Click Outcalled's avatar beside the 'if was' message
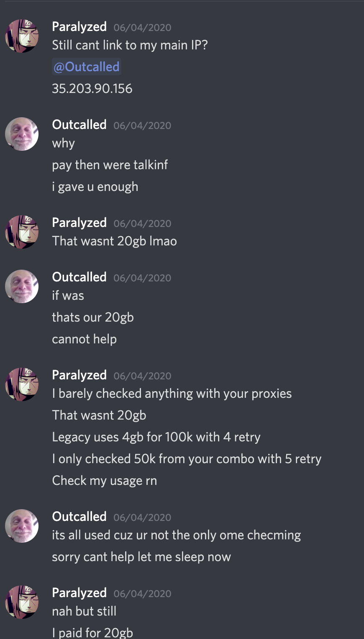Screen dimensions: 364x639 click(22, 286)
